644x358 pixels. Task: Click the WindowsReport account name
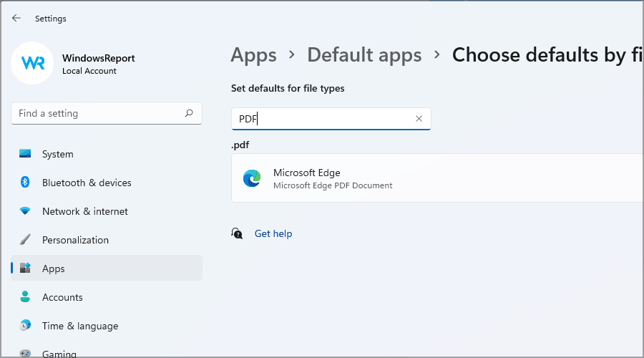pyautogui.click(x=99, y=58)
